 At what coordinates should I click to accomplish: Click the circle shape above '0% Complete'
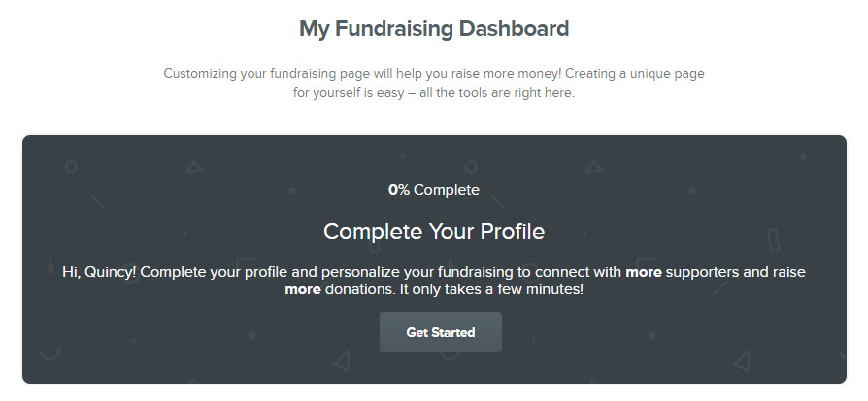click(471, 166)
